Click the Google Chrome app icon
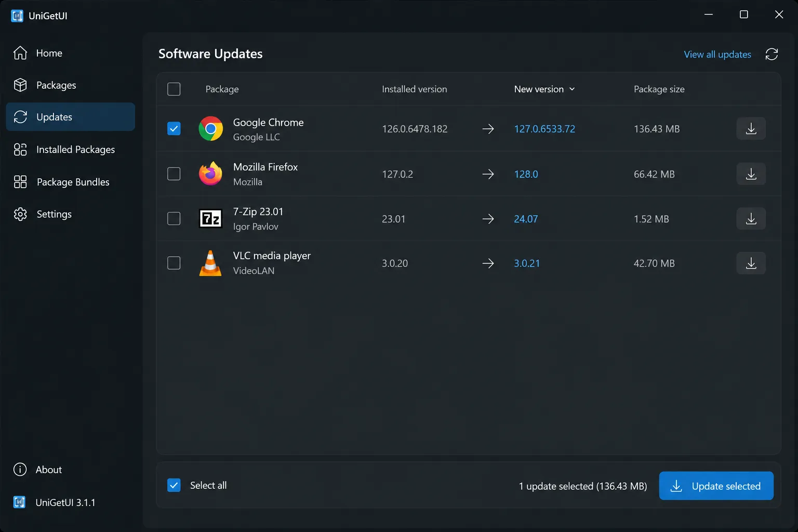 210,129
